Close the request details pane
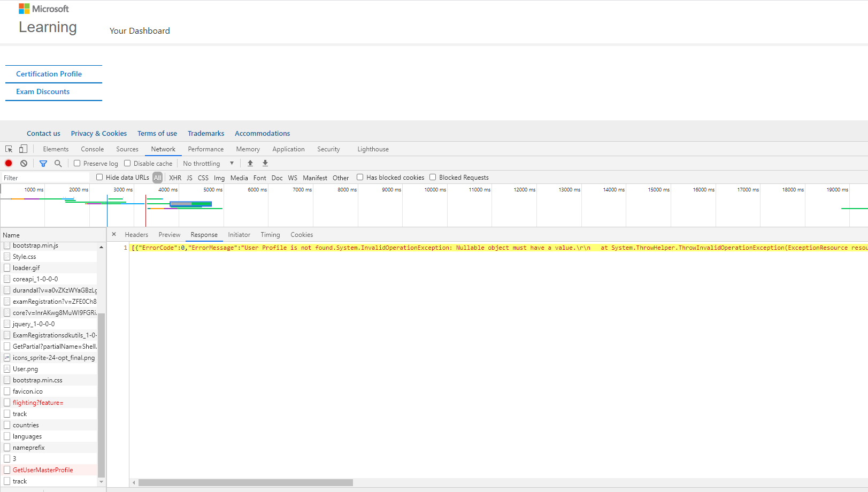 (x=114, y=234)
